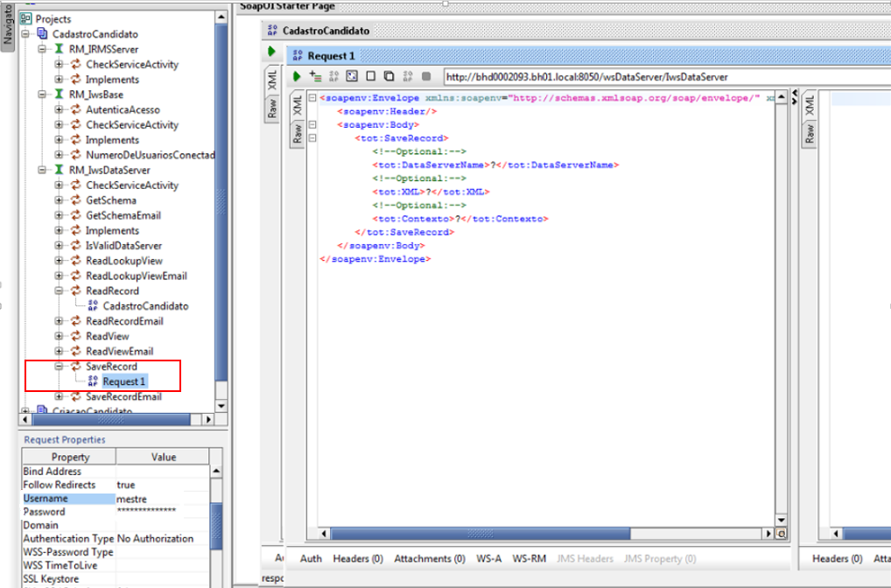Screen dimensions: 891x588
Task: Click the SOAP icon in Request 1 title
Action: click(x=298, y=56)
